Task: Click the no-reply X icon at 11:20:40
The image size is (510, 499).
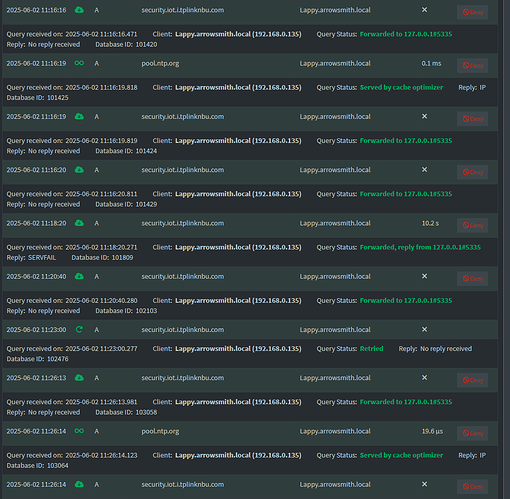Action: coord(424,276)
